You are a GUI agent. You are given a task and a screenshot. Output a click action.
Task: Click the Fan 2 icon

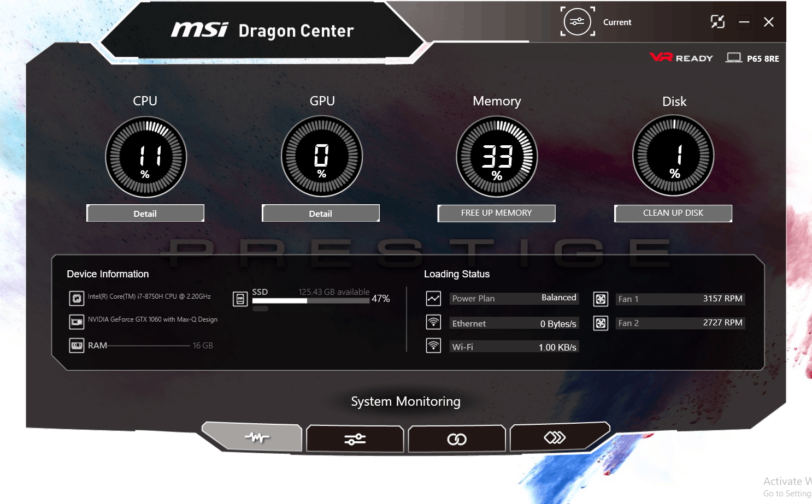pos(601,323)
